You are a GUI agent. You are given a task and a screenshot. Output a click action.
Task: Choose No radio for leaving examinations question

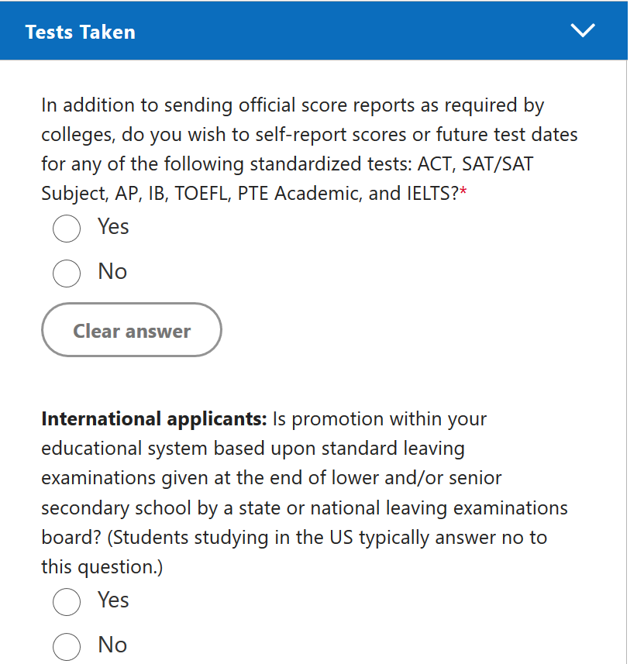click(x=67, y=646)
